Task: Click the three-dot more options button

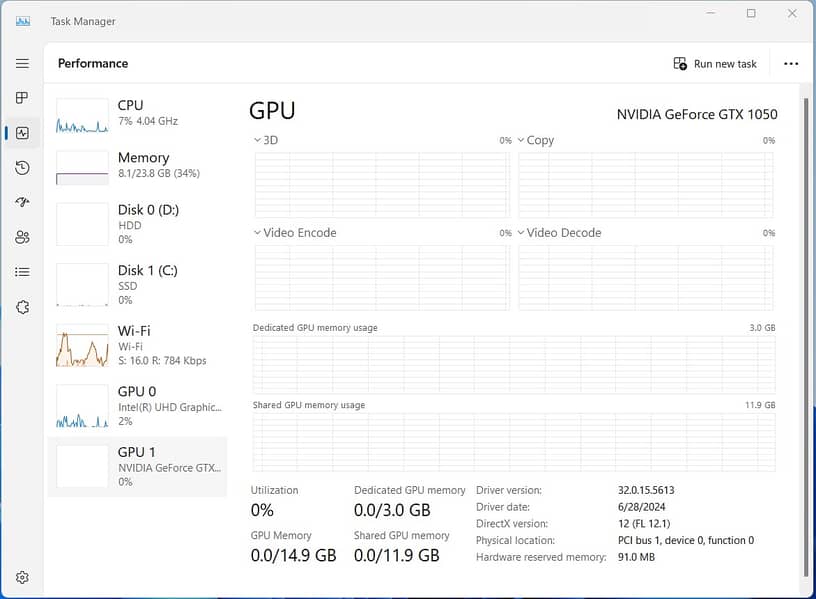Action: click(791, 64)
